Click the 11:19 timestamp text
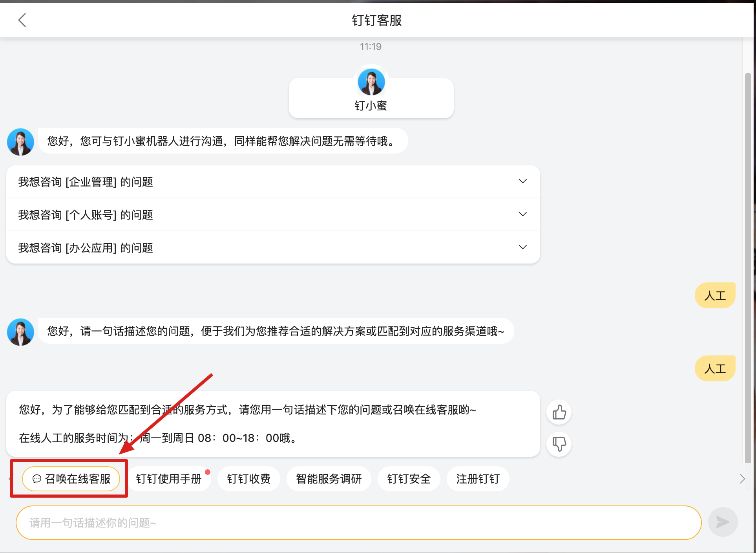The height and width of the screenshot is (553, 756). point(371,47)
